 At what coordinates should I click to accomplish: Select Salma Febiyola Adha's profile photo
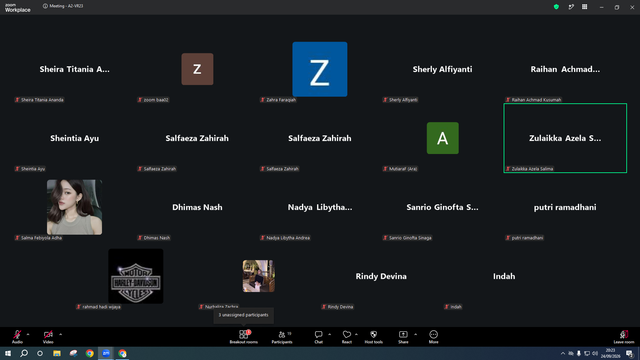click(74, 207)
